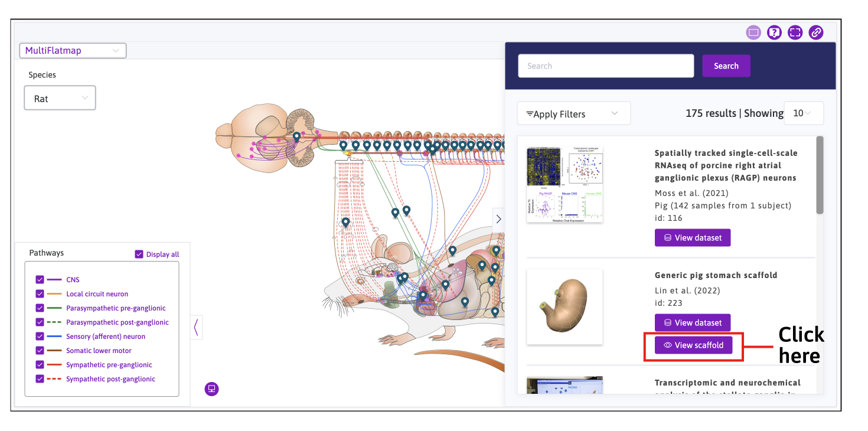Click the 'id: 116' text

coord(668,218)
